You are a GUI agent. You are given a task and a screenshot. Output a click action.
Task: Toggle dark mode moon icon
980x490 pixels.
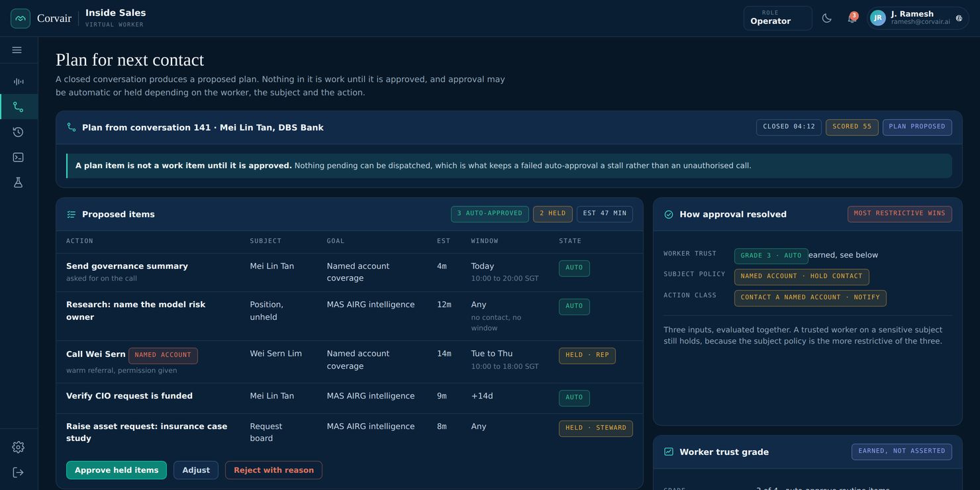pyautogui.click(x=826, y=19)
